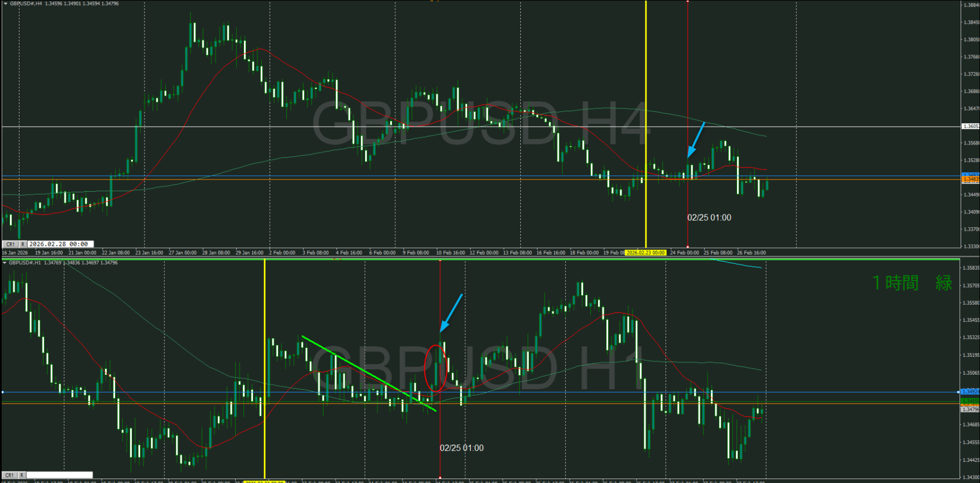This screenshot has width=980, height=483.
Task: Expand the GBPUSD#,H4 chart title triangle
Action: 6,3
